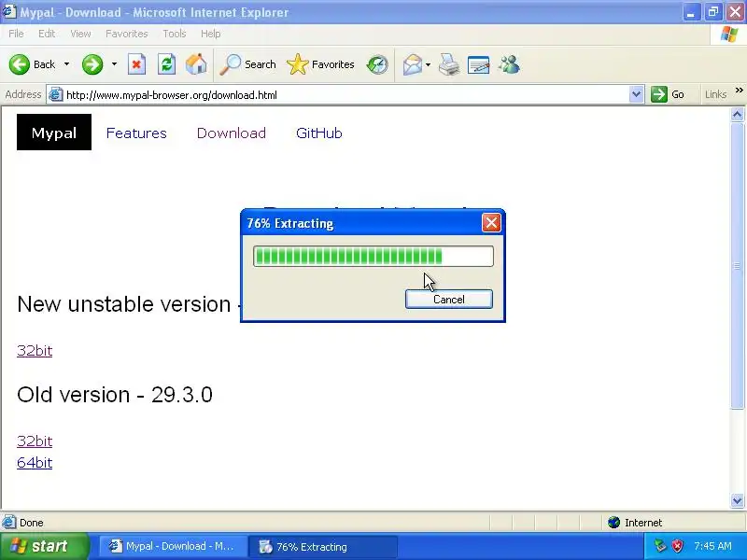Image resolution: width=747 pixels, height=560 pixels.
Task: Open the Search pane in toolbar
Action: pos(247,64)
